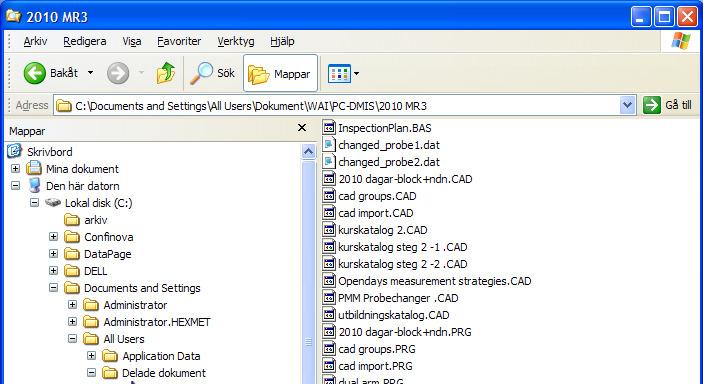Select Mina dokument folder icon

click(34, 169)
